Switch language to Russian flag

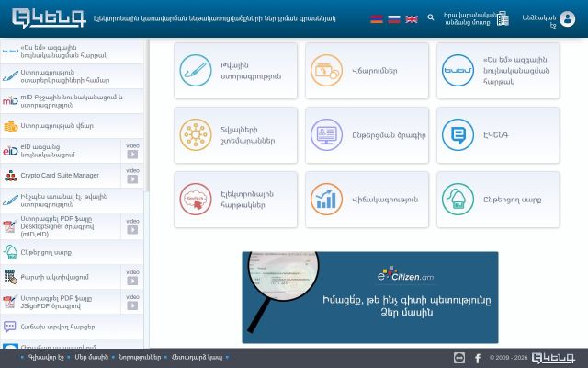tap(394, 18)
